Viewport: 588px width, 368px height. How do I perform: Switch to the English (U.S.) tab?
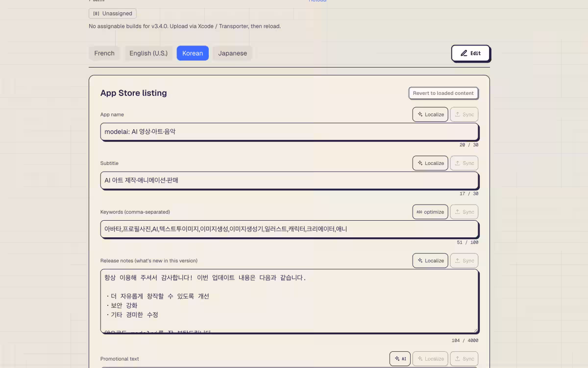pyautogui.click(x=148, y=53)
